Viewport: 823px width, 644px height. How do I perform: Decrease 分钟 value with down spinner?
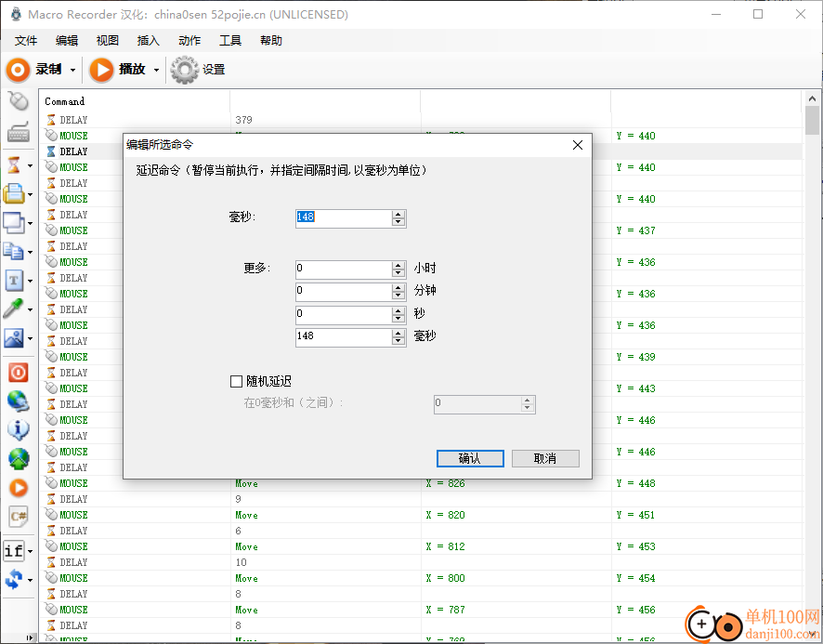click(398, 296)
